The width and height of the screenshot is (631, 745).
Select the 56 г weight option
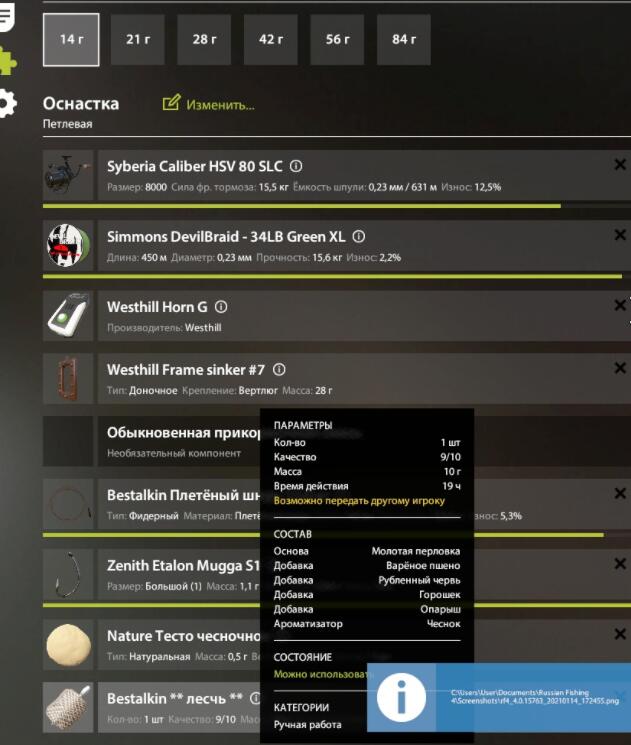coord(337,39)
